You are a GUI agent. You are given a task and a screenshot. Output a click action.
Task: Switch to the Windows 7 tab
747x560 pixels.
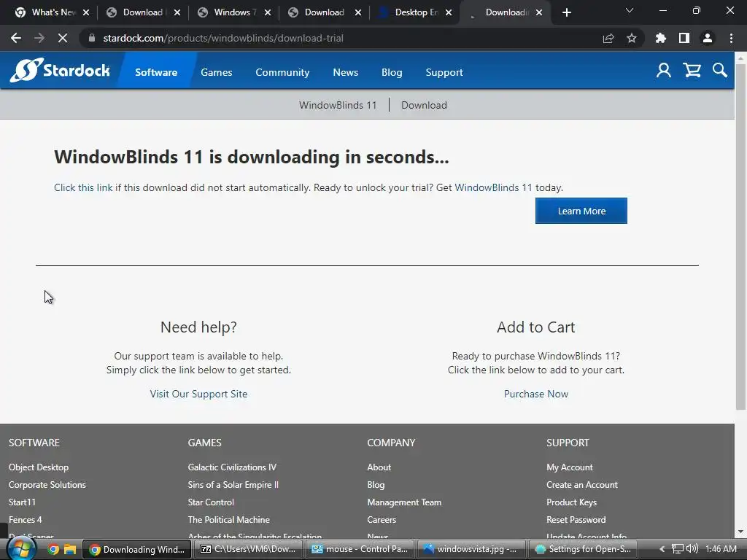click(x=232, y=12)
